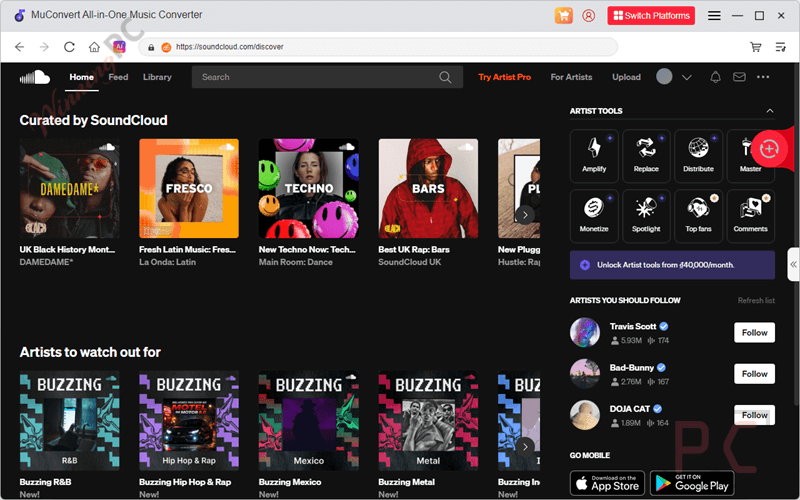The height and width of the screenshot is (500, 800).
Task: Select the Feed tab
Action: pos(118,77)
